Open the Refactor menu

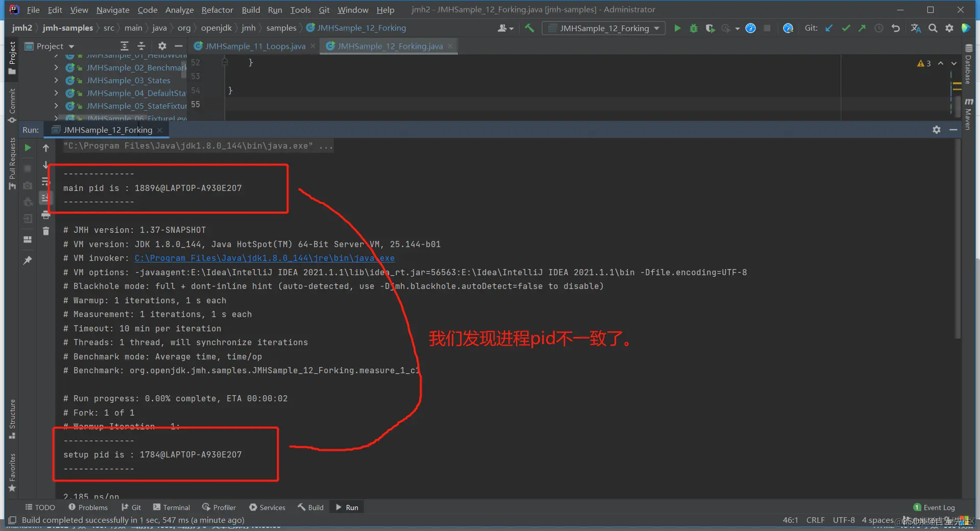[x=217, y=10]
